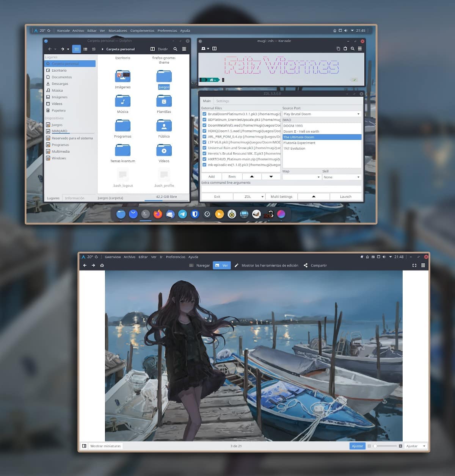Click Konsole copy icon in toolbar
This screenshot has height=476, width=455.
coord(338,49)
